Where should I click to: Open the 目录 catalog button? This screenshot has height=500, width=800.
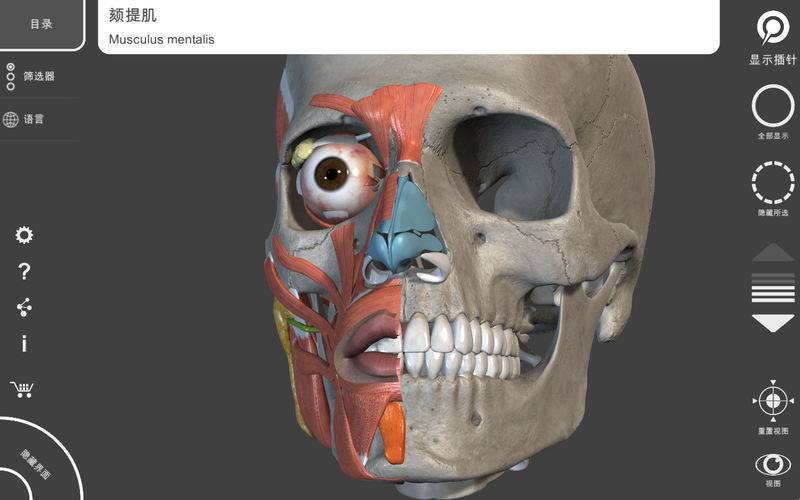(x=41, y=24)
